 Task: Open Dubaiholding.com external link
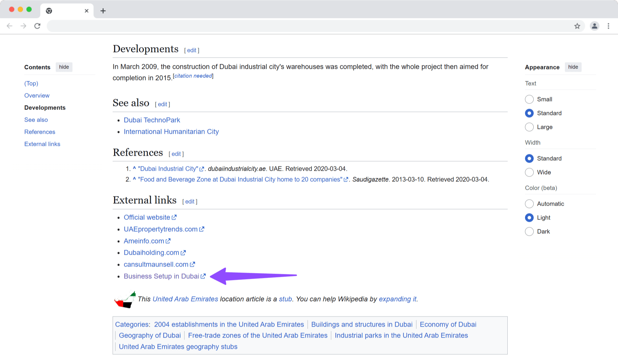point(151,253)
